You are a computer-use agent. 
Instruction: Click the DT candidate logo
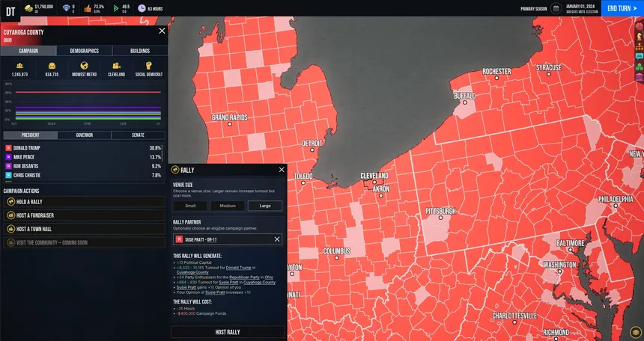click(x=10, y=11)
